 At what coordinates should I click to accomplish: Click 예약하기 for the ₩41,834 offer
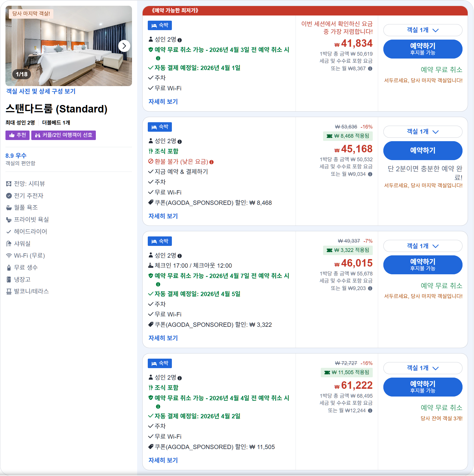point(423,49)
